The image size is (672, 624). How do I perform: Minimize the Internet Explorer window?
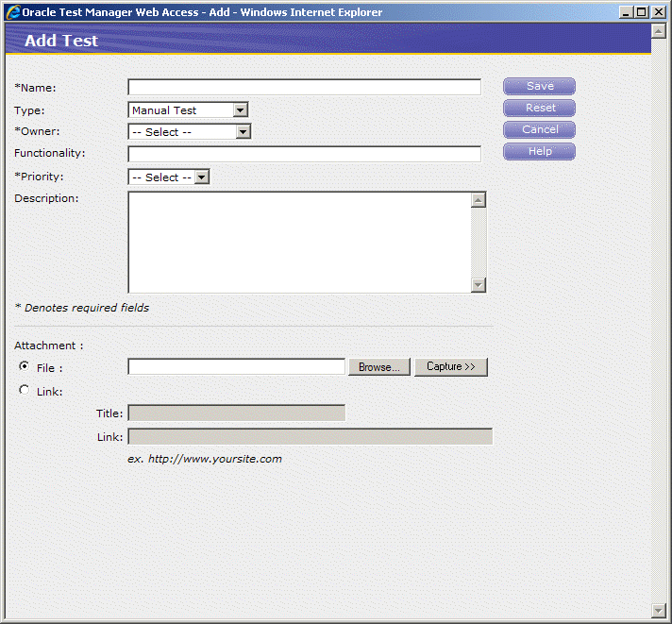click(x=626, y=12)
